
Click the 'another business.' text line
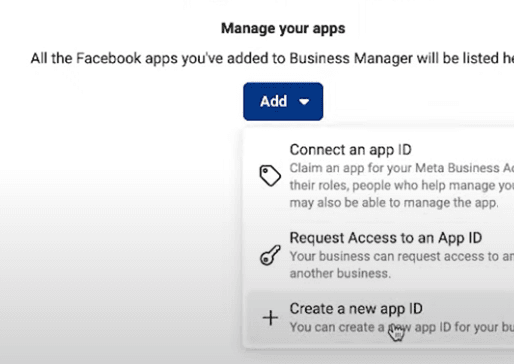pyautogui.click(x=340, y=273)
